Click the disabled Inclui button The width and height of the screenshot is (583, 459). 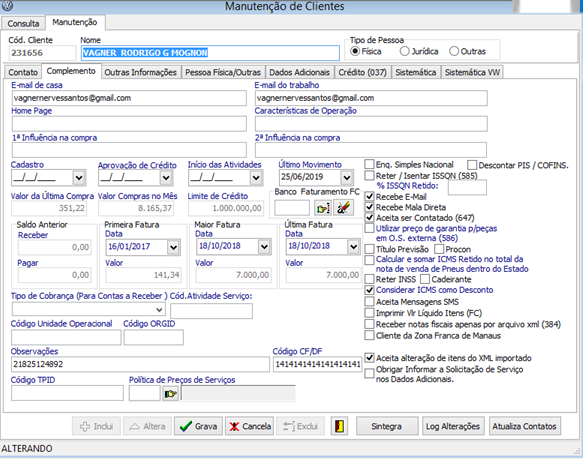[x=96, y=426]
